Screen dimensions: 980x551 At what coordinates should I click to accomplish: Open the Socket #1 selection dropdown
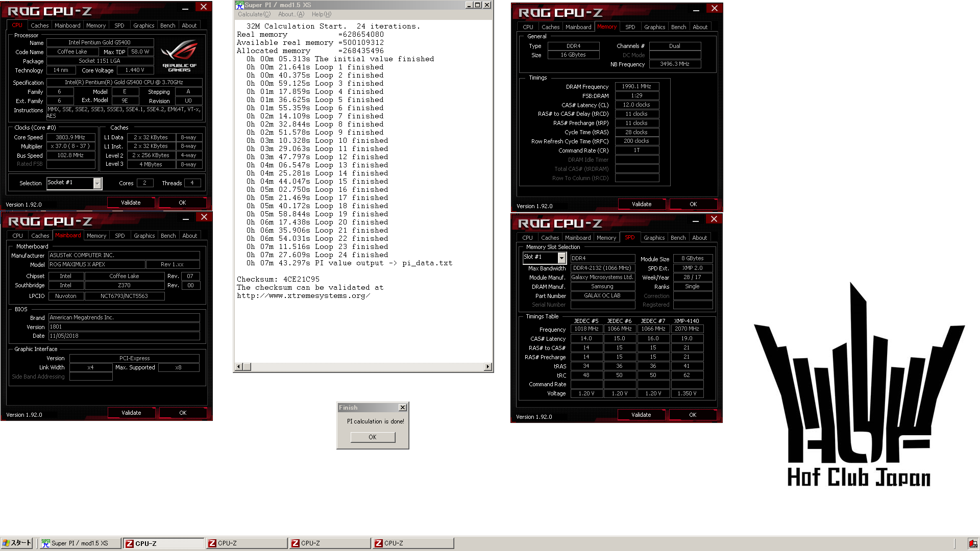97,183
